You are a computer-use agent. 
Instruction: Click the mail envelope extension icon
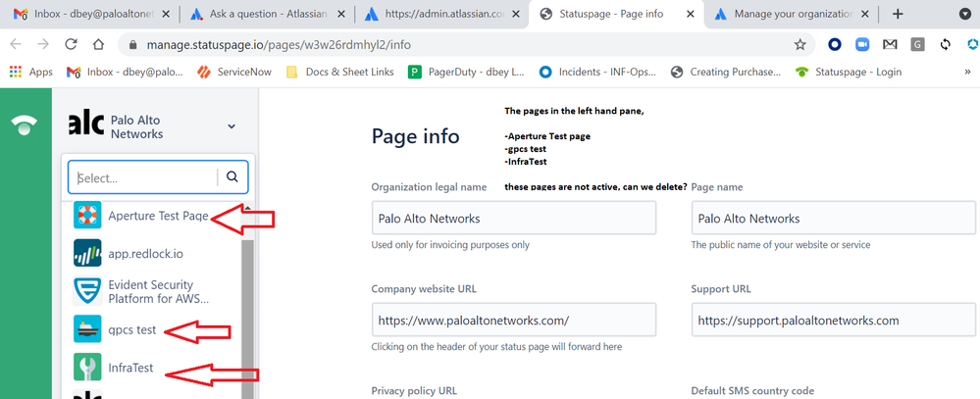(890, 44)
